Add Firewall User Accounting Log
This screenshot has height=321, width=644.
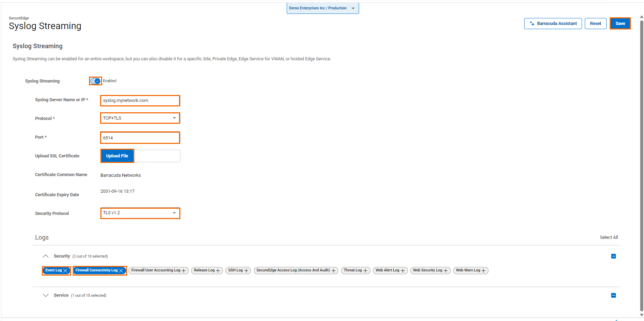click(x=184, y=270)
